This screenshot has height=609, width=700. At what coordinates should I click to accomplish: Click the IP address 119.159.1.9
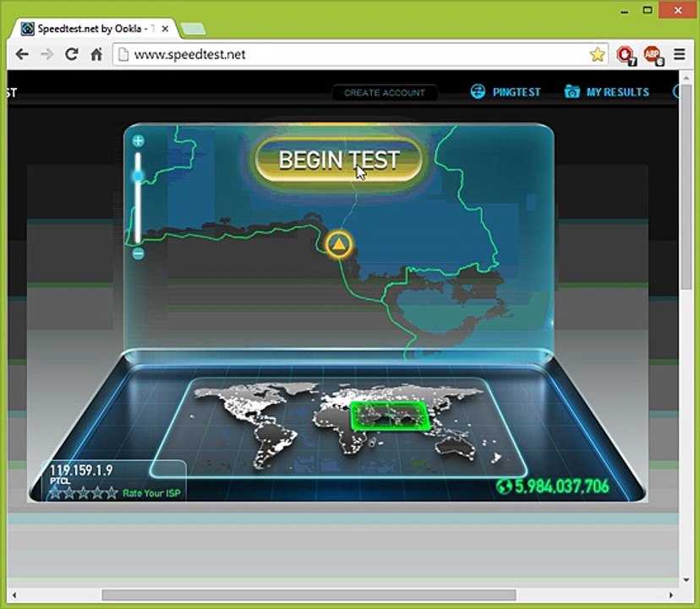(x=81, y=470)
